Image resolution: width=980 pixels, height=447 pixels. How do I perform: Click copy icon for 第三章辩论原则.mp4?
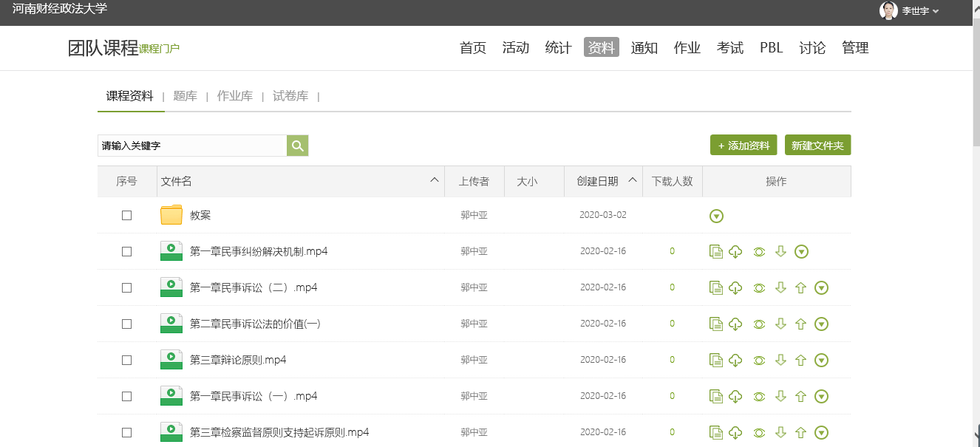pos(715,361)
